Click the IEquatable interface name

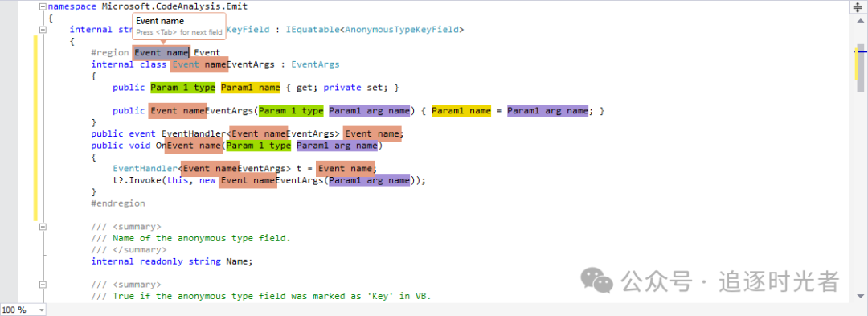(x=312, y=29)
